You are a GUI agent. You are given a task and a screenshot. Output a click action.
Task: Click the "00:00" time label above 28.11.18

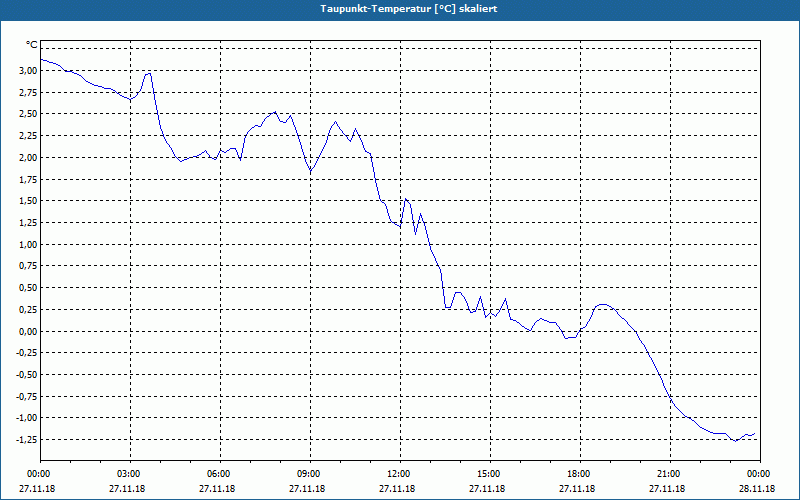(x=760, y=474)
